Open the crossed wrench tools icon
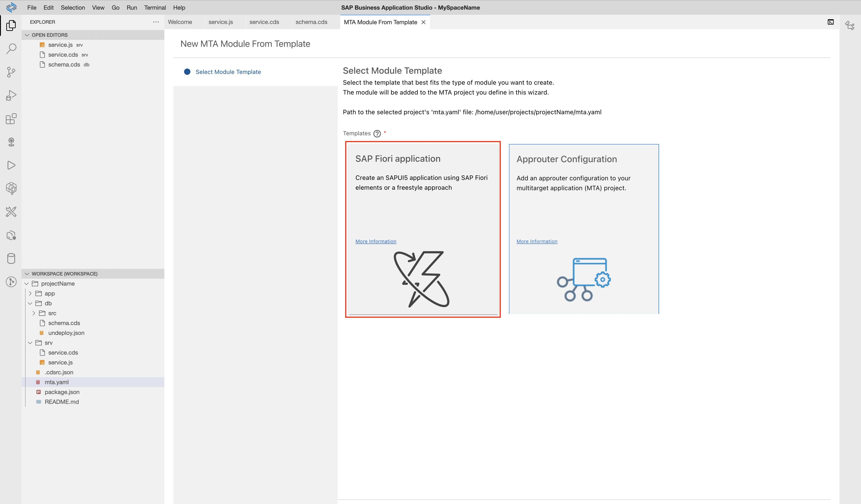861x504 pixels. coord(11,212)
